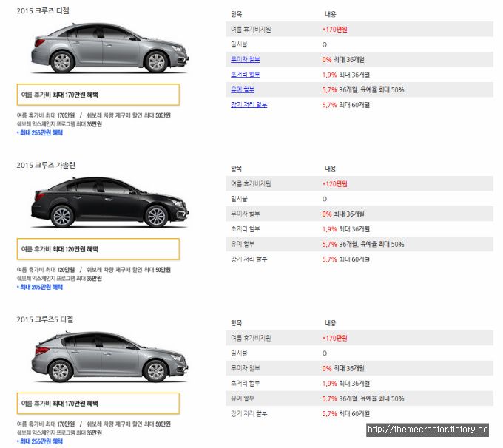Click 일시불 label in the 크루즈5 디젤 table
The height and width of the screenshot is (448, 503).
[239, 353]
